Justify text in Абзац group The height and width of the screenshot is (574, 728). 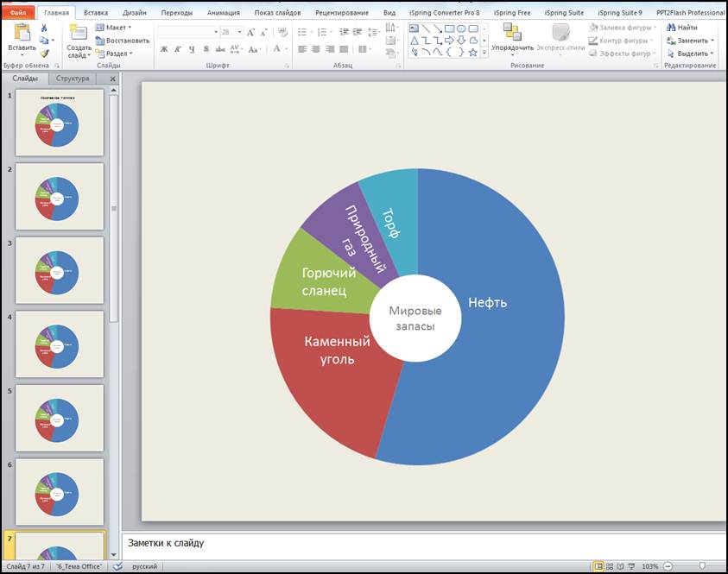pos(344,48)
